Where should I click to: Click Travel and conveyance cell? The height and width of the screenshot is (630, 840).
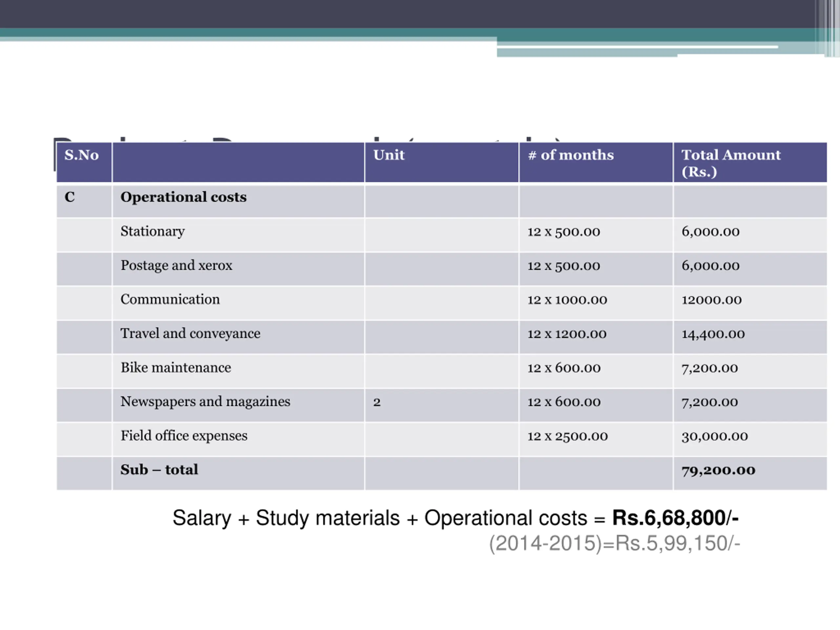coord(190,333)
